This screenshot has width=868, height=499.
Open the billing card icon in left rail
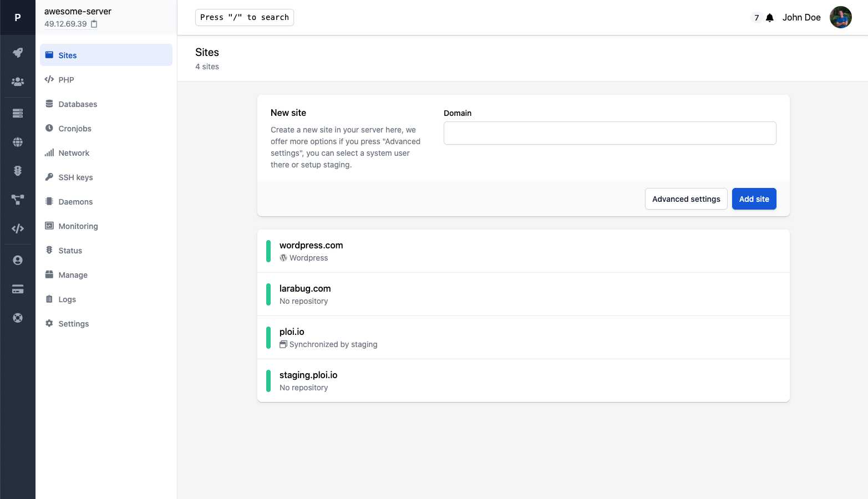click(x=18, y=289)
